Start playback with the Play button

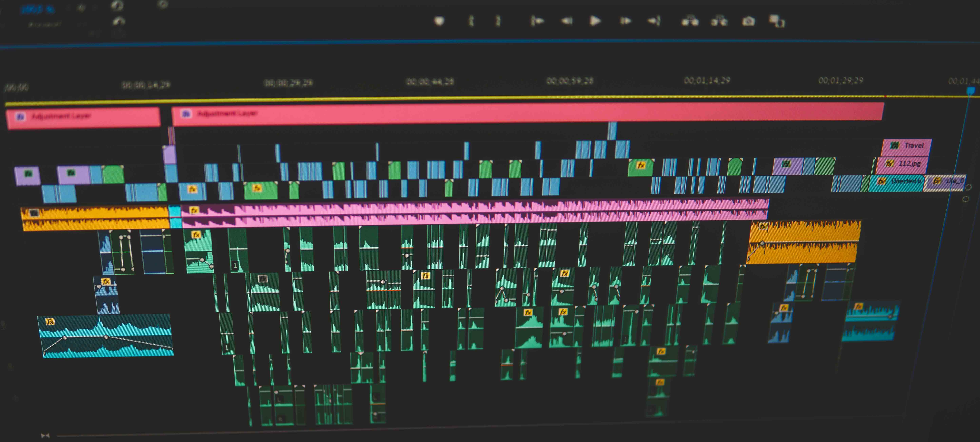pyautogui.click(x=595, y=20)
